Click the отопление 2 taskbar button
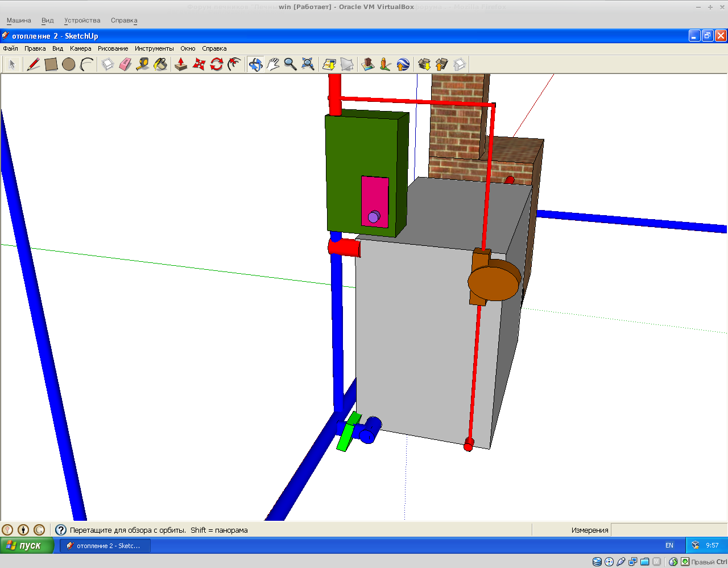 (105, 546)
